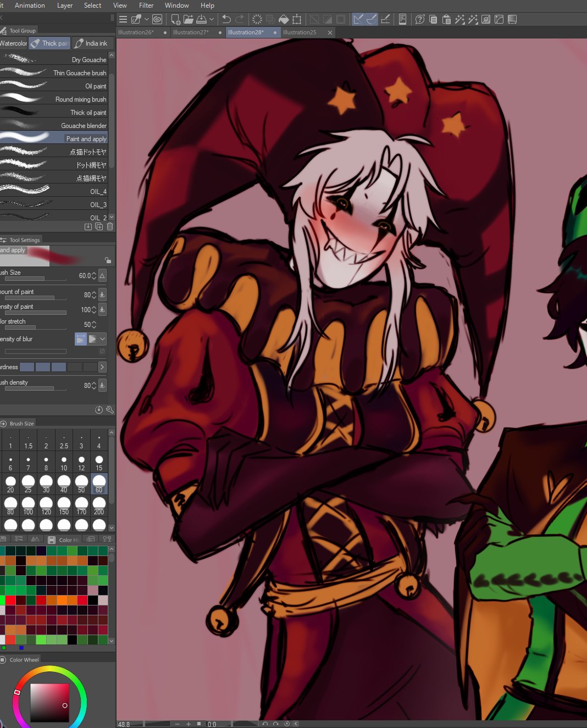This screenshot has height=728, width=587.
Task: Select the India ink tool group
Action: coord(93,43)
